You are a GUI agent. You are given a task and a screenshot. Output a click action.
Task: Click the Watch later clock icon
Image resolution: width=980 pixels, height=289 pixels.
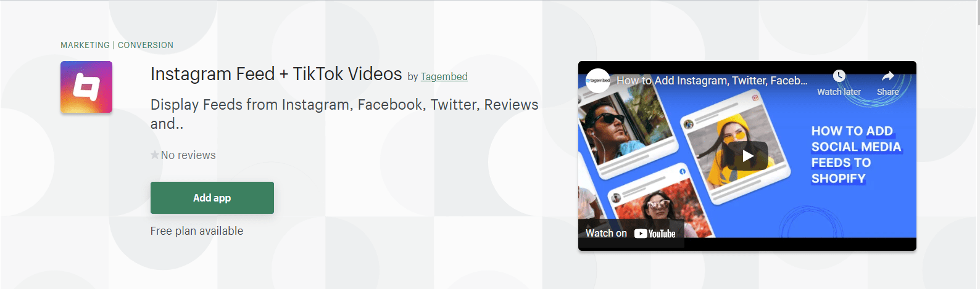tap(839, 76)
